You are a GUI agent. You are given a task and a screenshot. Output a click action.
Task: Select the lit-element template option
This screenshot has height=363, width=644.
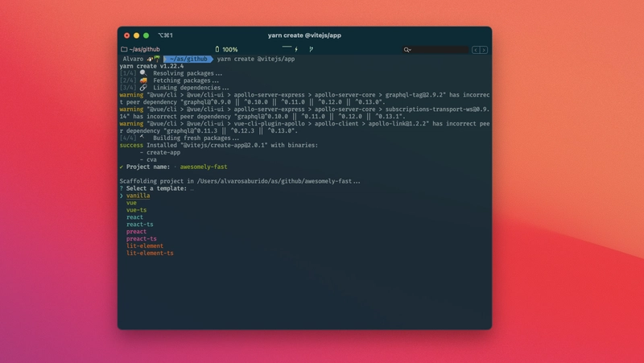(x=145, y=246)
